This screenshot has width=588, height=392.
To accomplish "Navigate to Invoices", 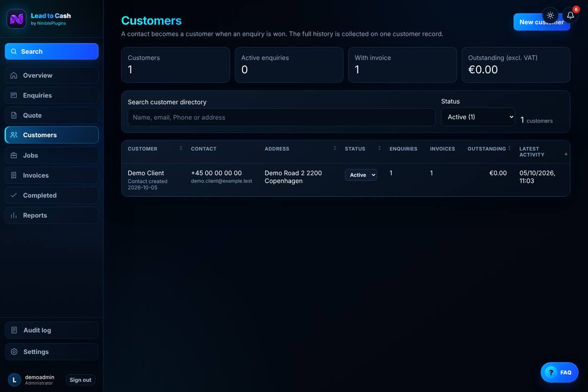I will 52,175.
